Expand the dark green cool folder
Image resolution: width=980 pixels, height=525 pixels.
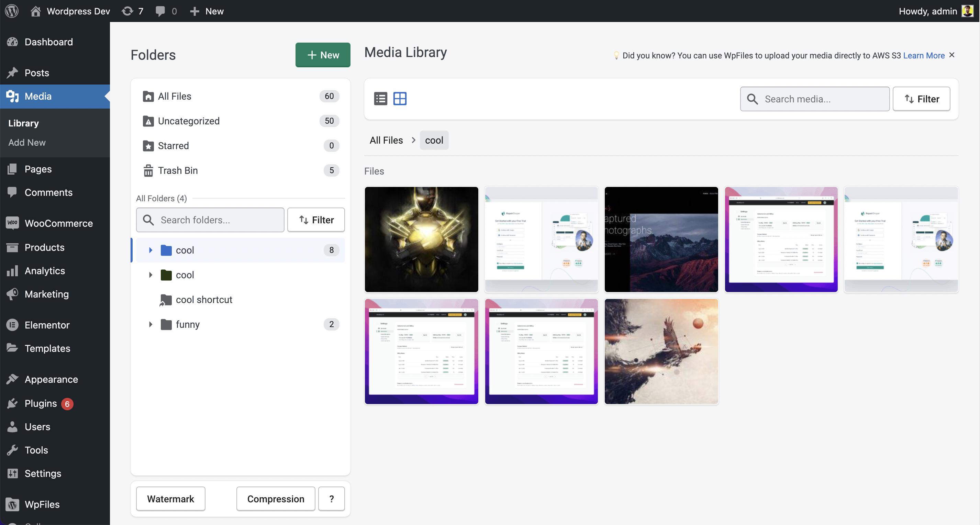[151, 275]
